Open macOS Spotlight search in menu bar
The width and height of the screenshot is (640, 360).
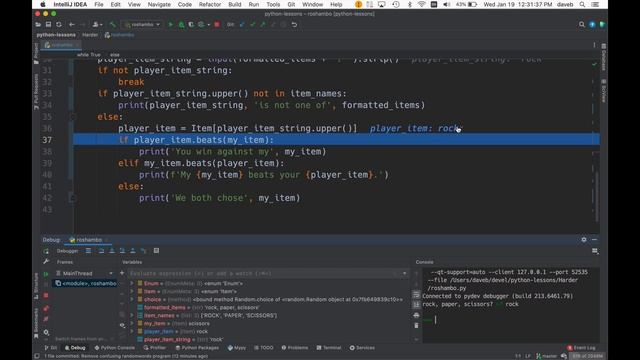tap(582, 4)
